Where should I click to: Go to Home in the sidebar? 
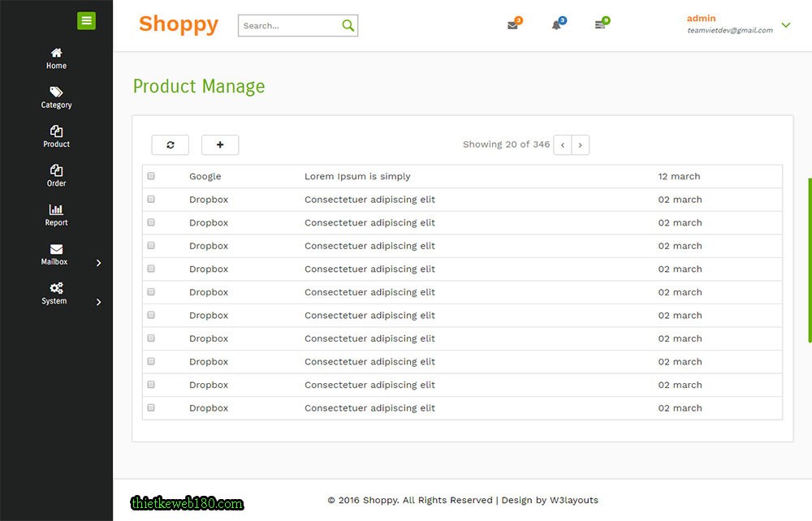tap(56, 58)
